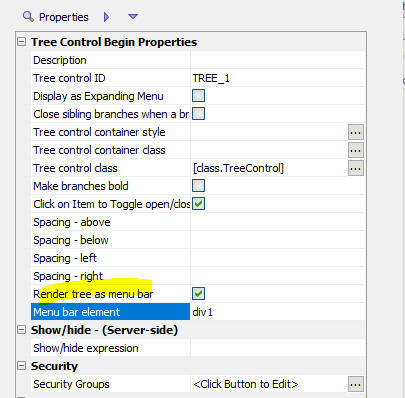Collapse Tree Control Begin Properties section
Viewport: 405px width, 398px height.
(22, 42)
